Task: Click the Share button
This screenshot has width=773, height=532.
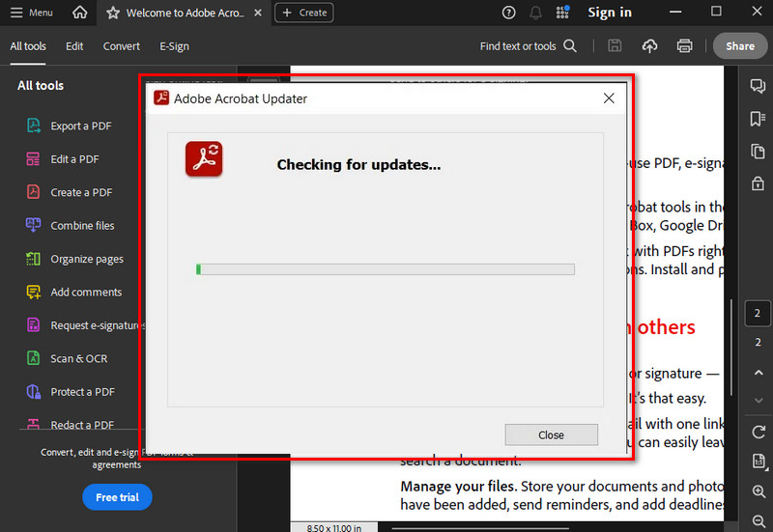Action: tap(740, 45)
